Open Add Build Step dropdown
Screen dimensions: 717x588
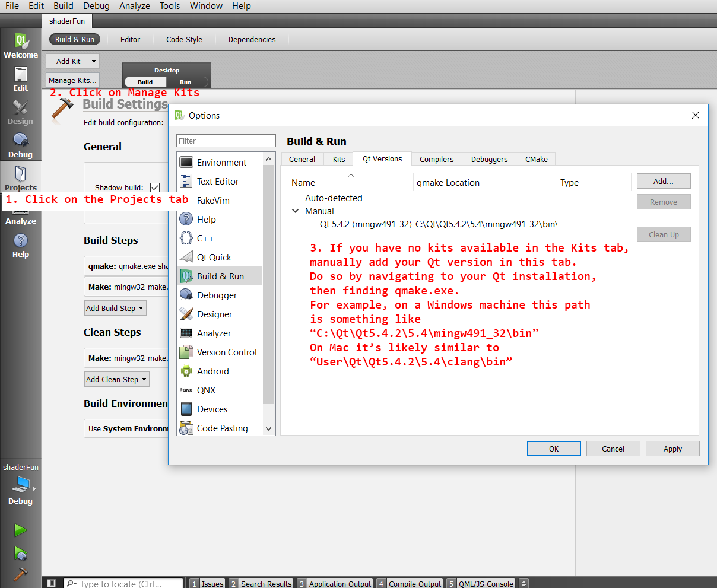click(115, 308)
